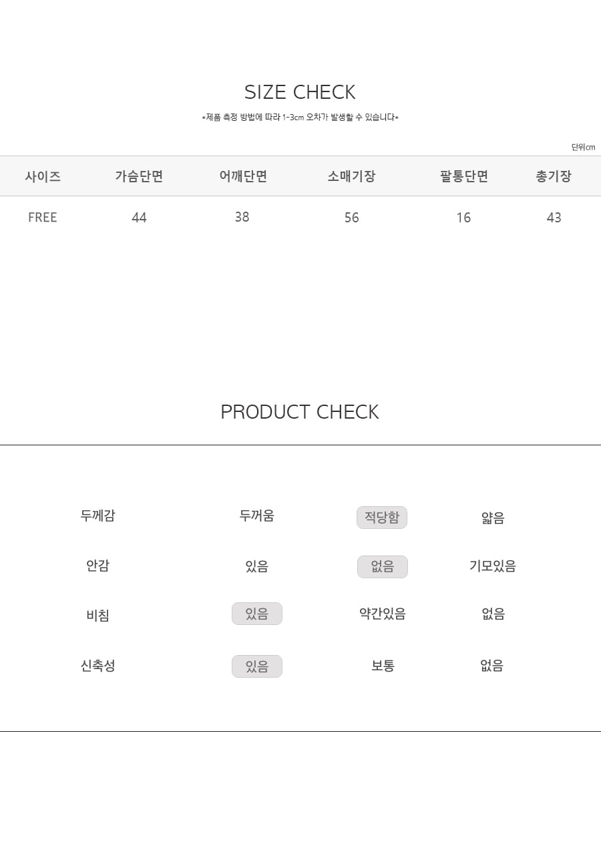This screenshot has height=868, width=601.
Task: Click the PRODUCT CHECK heading
Action: (300, 412)
